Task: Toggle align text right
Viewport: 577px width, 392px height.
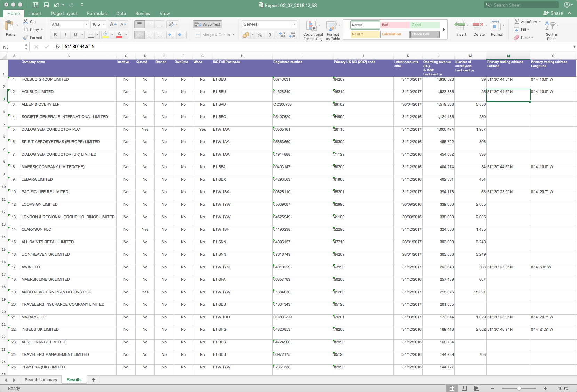Action: [160, 35]
